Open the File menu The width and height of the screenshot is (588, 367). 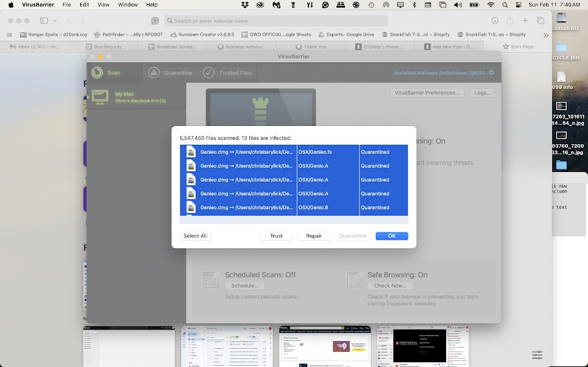67,5
